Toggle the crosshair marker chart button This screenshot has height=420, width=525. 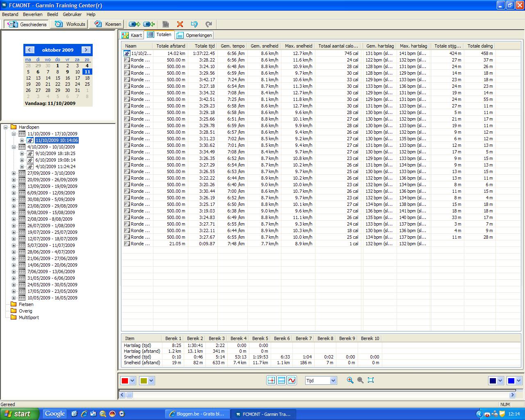click(x=271, y=380)
